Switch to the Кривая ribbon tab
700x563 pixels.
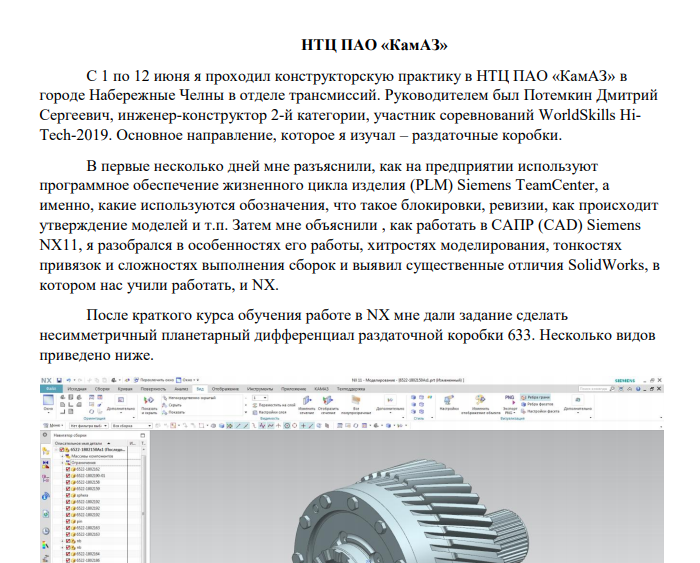[x=125, y=389]
